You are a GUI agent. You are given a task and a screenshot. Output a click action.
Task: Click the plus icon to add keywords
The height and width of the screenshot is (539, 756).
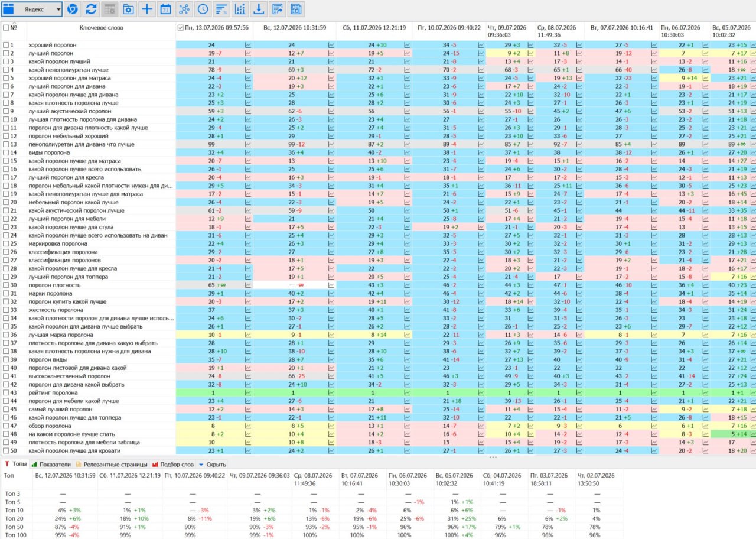[x=147, y=9]
